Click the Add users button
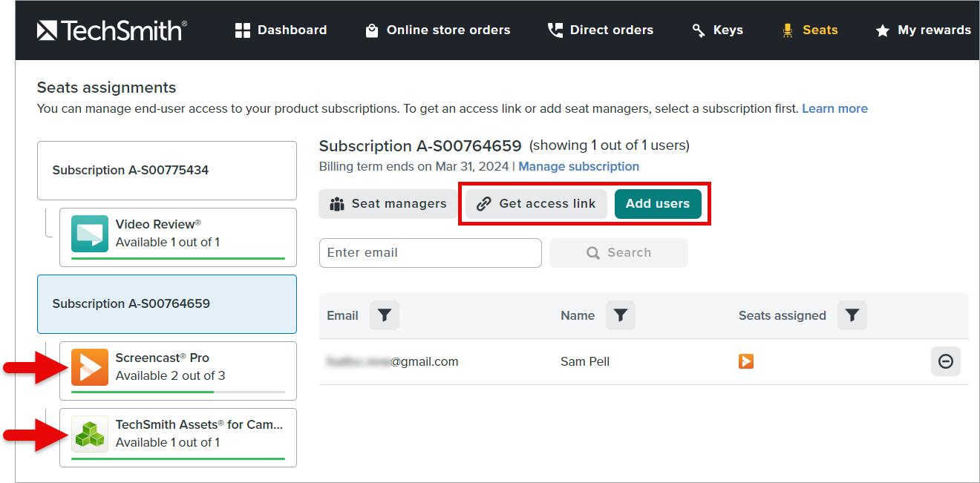 658,203
